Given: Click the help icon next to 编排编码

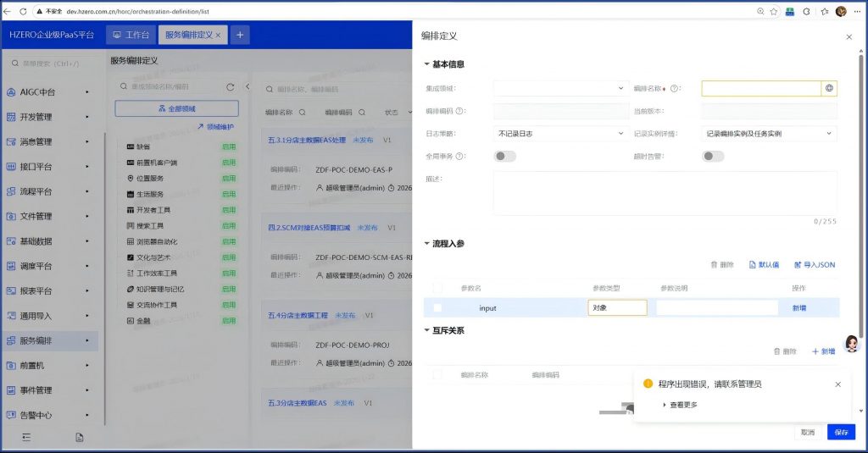Looking at the screenshot, I should tap(460, 111).
